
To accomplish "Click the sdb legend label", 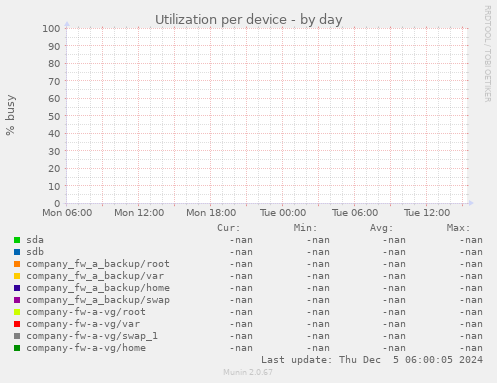I will pyautogui.click(x=35, y=252).
